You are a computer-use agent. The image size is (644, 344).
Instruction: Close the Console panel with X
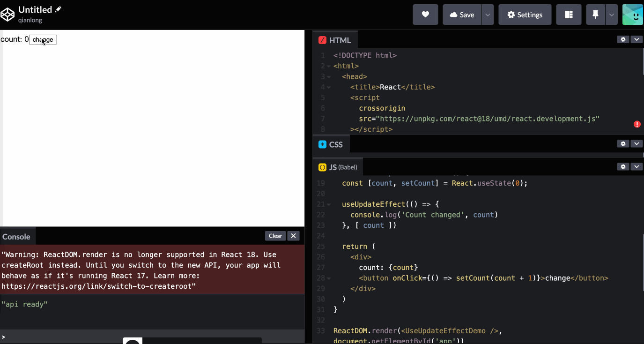click(293, 236)
